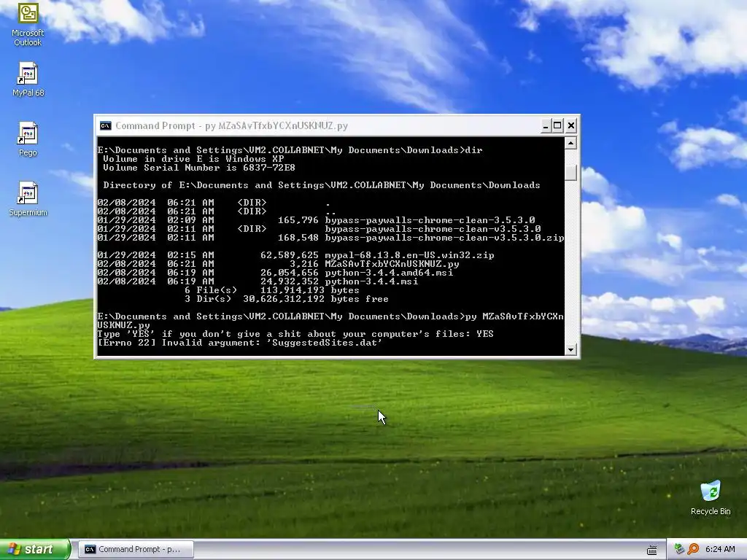Click the Volume Serial Number line
This screenshot has width=747, height=560.
tap(199, 168)
